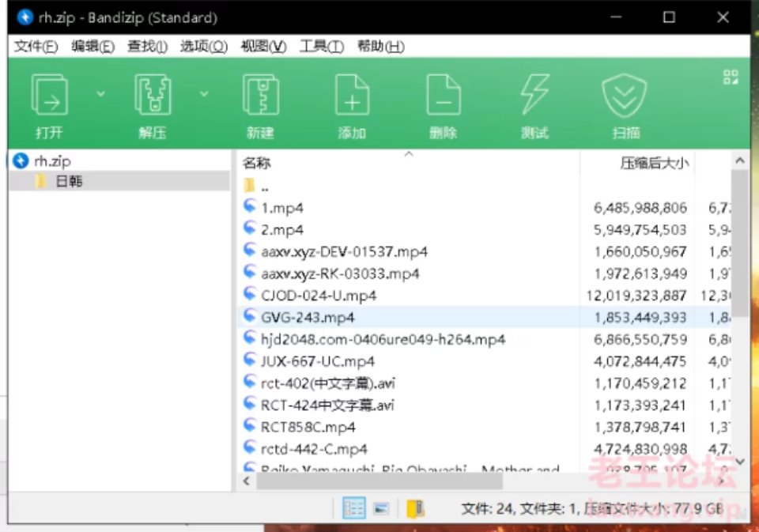Click the Add files (添加) icon
Viewport: 759px width, 532px height.
coord(352,95)
